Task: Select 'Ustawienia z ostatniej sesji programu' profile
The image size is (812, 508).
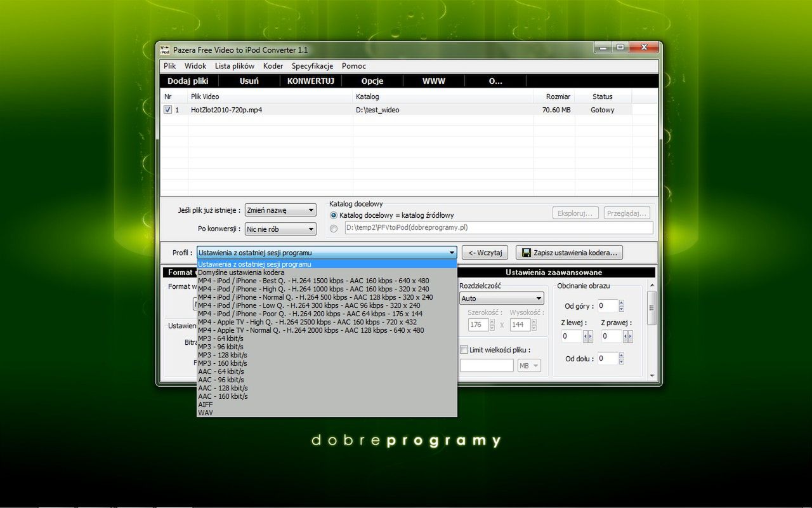Action: tap(327, 264)
